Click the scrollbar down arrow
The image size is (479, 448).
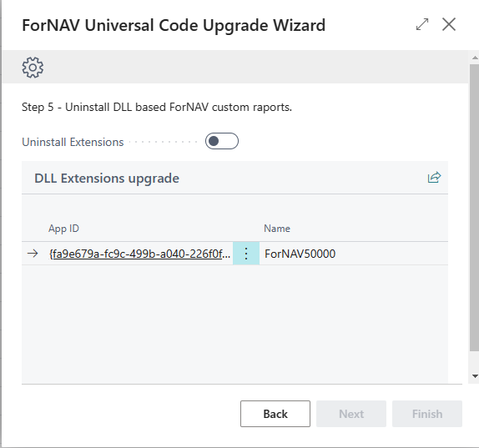coord(475,376)
